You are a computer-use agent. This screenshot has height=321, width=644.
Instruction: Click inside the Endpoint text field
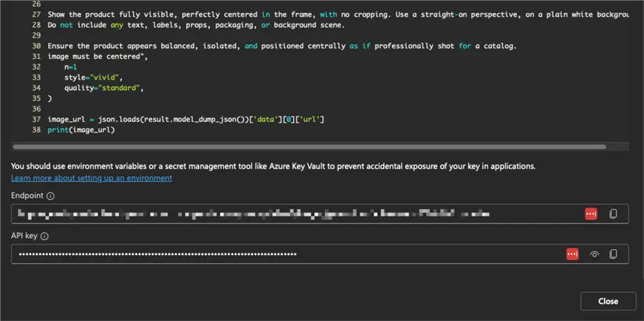(286, 214)
